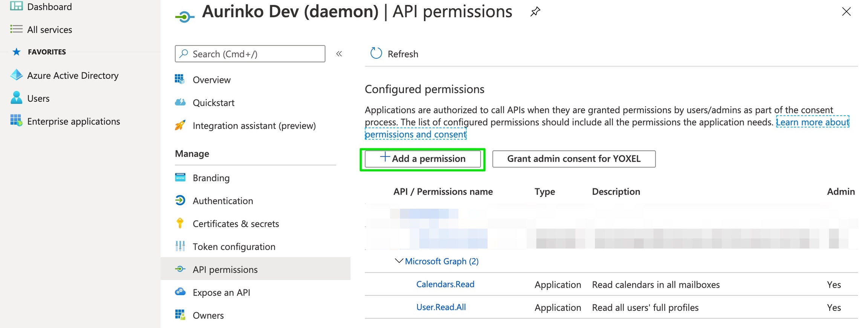Open the Authentication page

tap(223, 201)
